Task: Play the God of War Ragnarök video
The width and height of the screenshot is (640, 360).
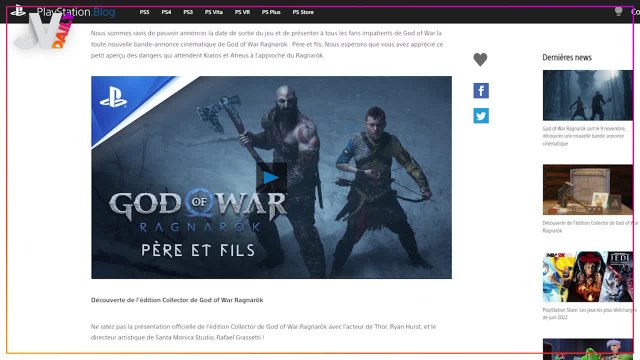Action: [271, 178]
